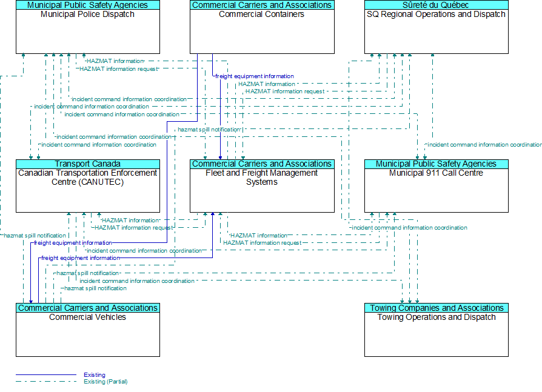Select the Towing Operations and Dispatch box
This screenshot has width=542, height=392.
437,330
